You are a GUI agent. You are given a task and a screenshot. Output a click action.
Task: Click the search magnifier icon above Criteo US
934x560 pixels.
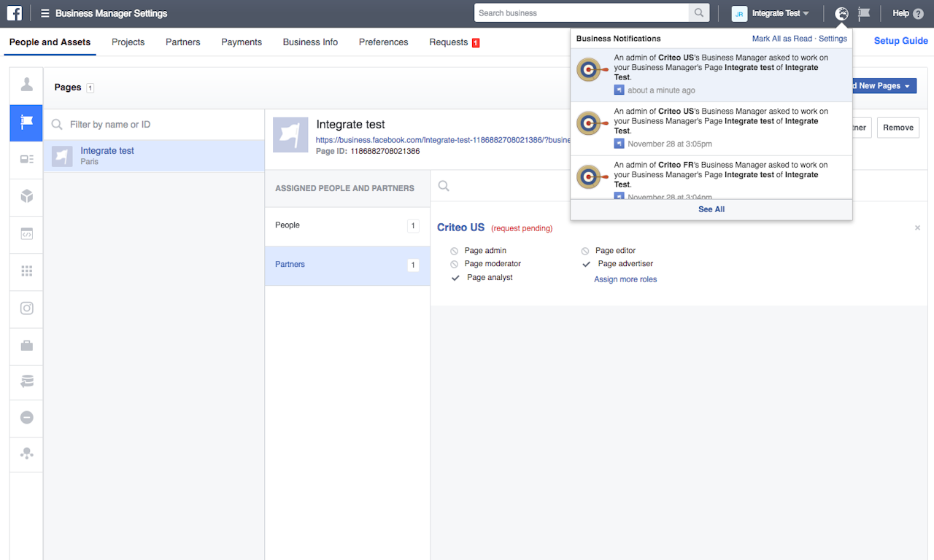443,186
